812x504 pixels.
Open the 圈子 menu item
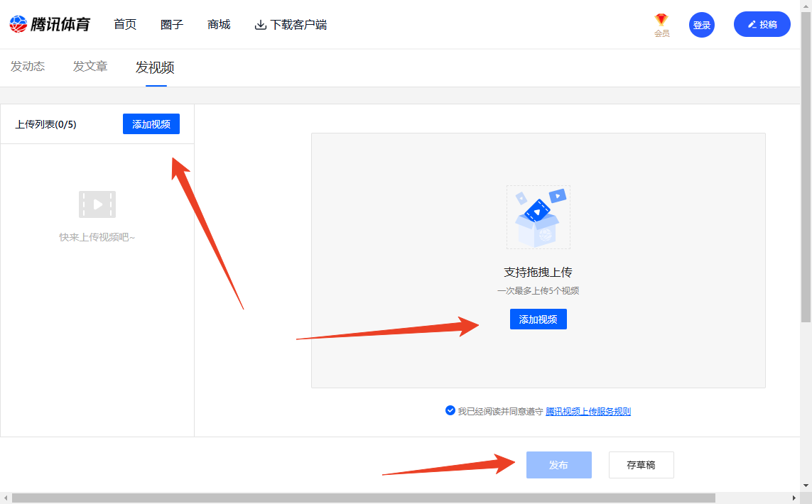click(x=172, y=24)
